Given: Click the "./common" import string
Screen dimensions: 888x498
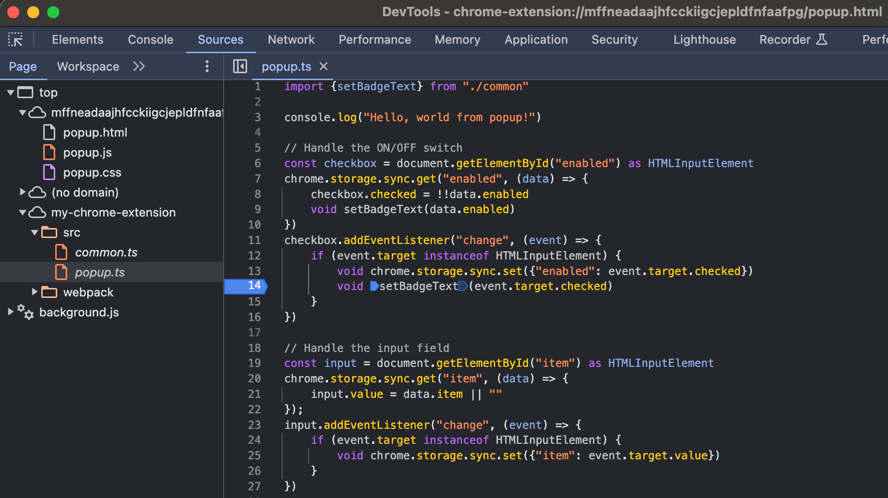Looking at the screenshot, I should [496, 86].
